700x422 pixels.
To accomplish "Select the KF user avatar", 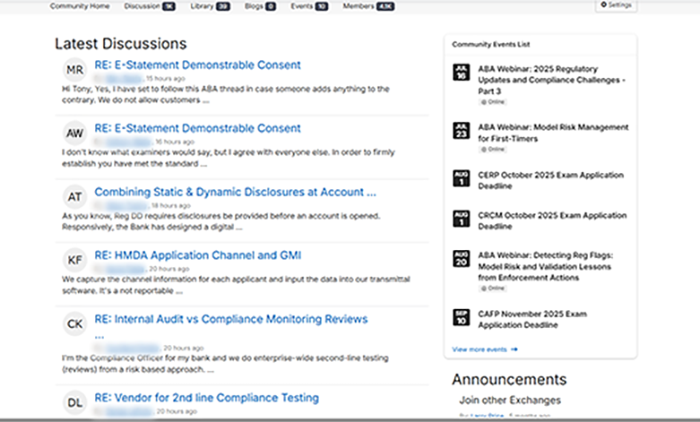I will pos(75,260).
